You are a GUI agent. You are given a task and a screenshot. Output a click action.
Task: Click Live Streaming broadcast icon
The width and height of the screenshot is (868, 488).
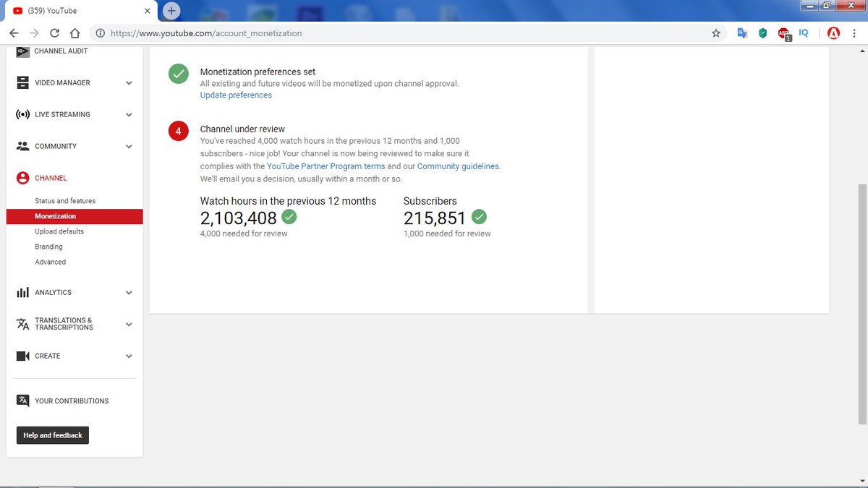coord(22,114)
